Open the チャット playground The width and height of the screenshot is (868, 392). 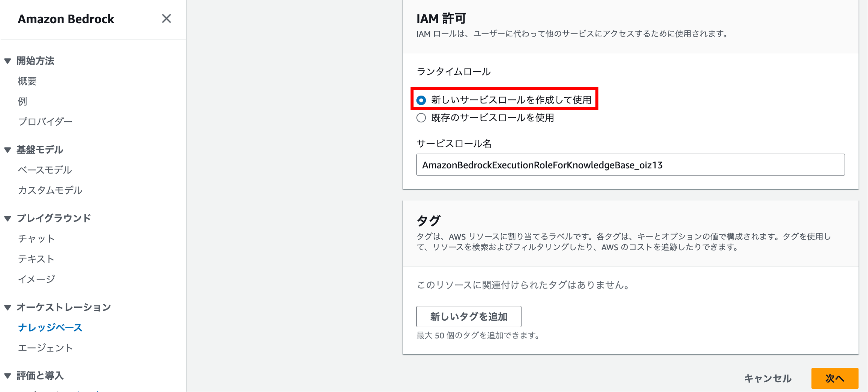click(x=36, y=238)
